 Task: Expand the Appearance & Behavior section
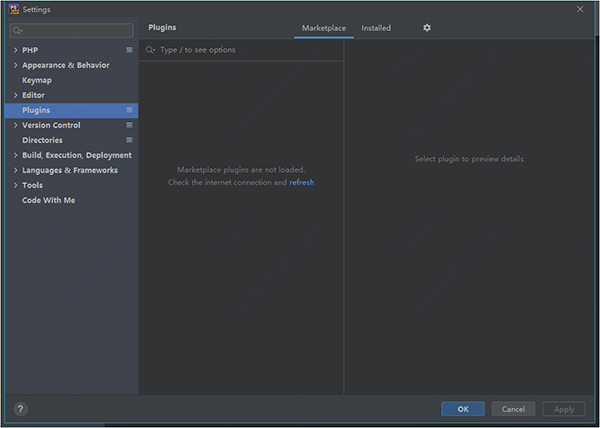click(14, 65)
